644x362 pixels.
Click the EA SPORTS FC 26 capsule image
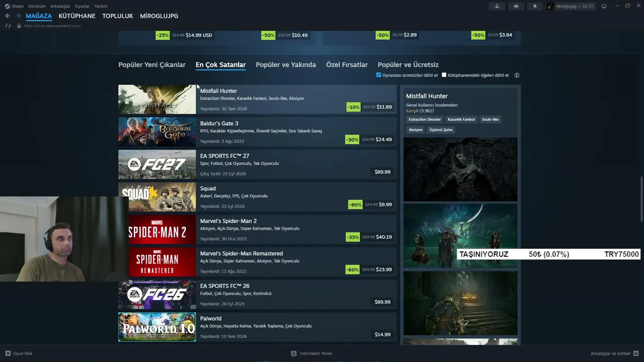[x=157, y=295]
